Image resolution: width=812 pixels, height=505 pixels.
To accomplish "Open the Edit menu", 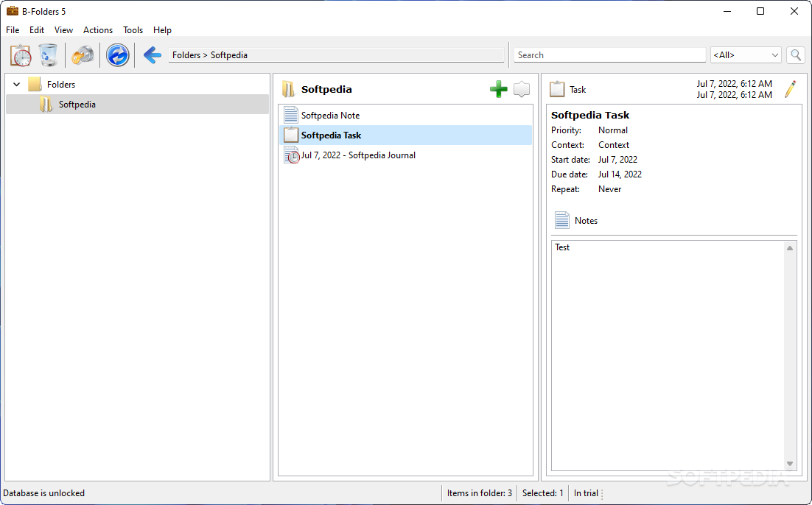I will tap(37, 30).
